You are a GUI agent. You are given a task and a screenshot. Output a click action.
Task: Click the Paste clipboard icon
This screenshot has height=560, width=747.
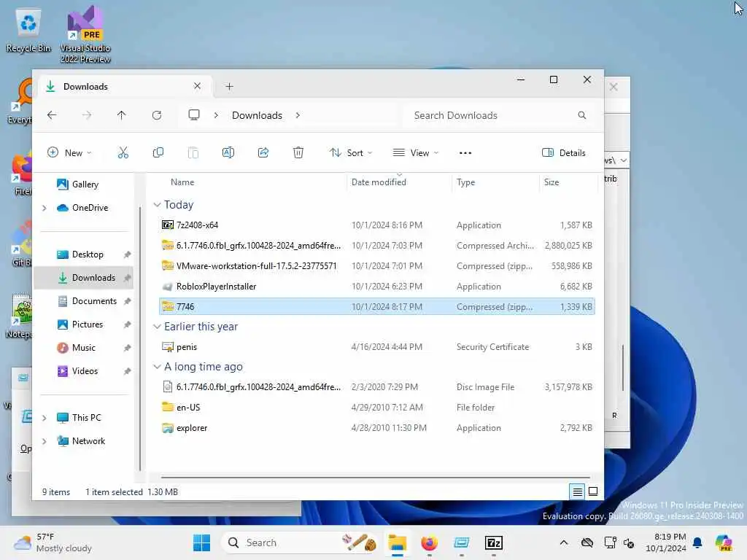click(x=193, y=153)
